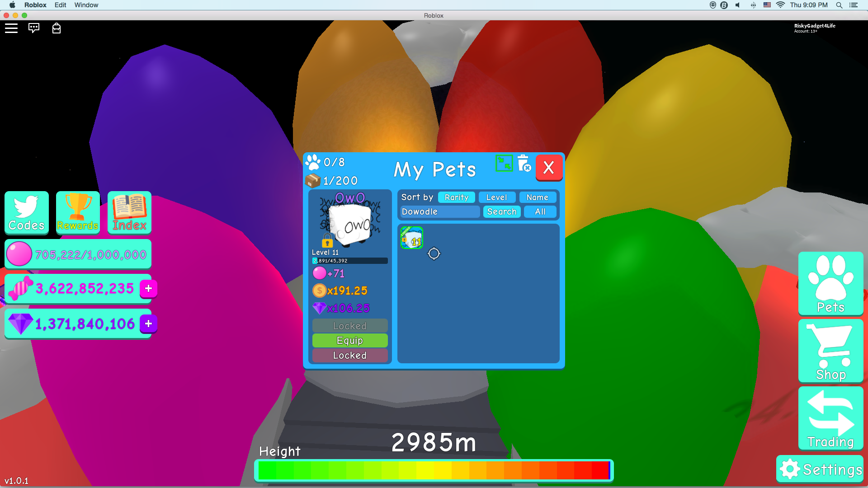This screenshot has width=868, height=488.
Task: Click the green shrink-arrows icon
Action: tap(504, 163)
